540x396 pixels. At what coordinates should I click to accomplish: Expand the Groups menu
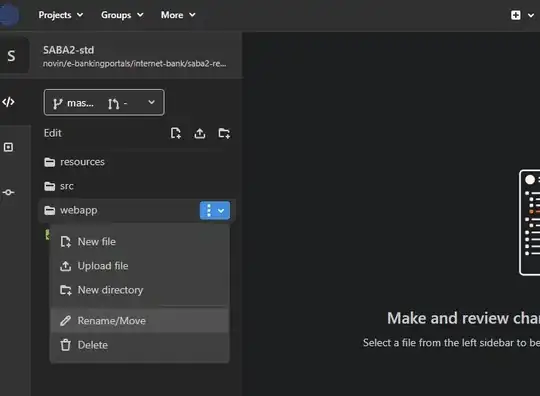pos(122,15)
